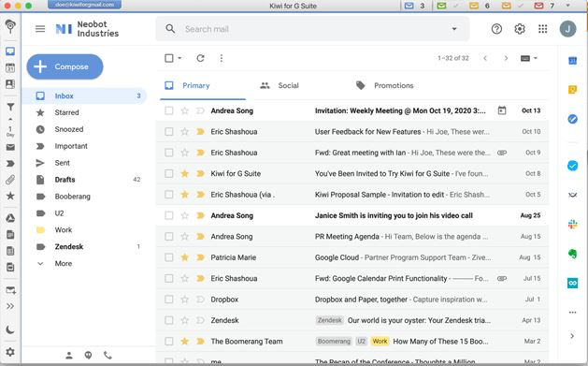Open account avatar J
The height and width of the screenshot is (366, 588).
click(567, 29)
